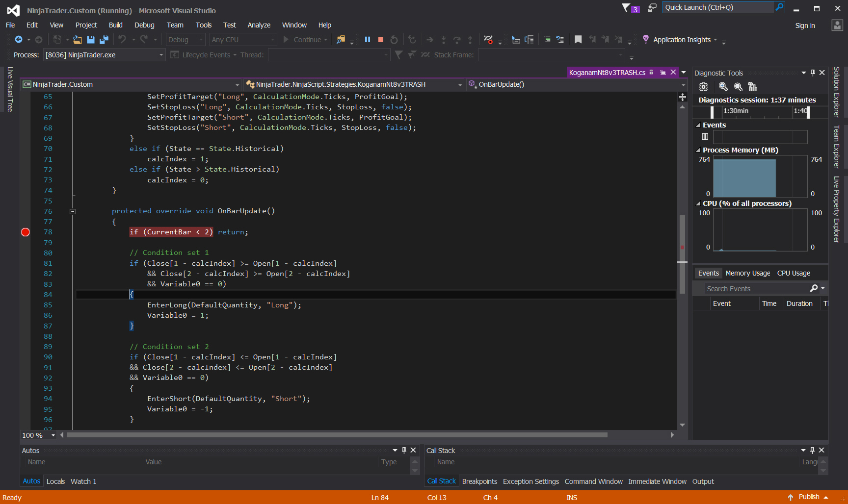Toggle auto-hide pin on Call Stack panel

click(812, 450)
